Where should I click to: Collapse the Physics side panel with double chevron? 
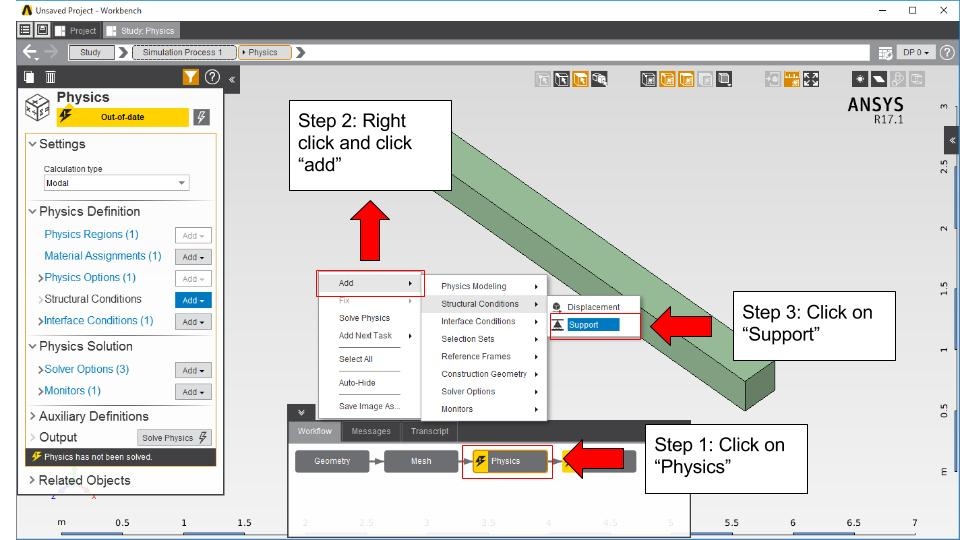click(232, 79)
